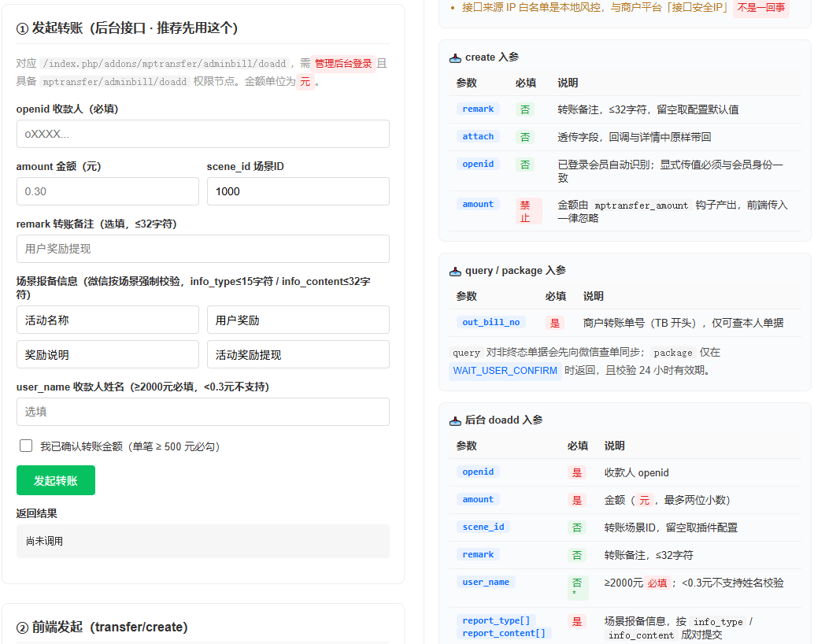Image resolution: width=814 pixels, height=644 pixels.
Task: Click the scene_id parameter tag
Action: coord(483,527)
